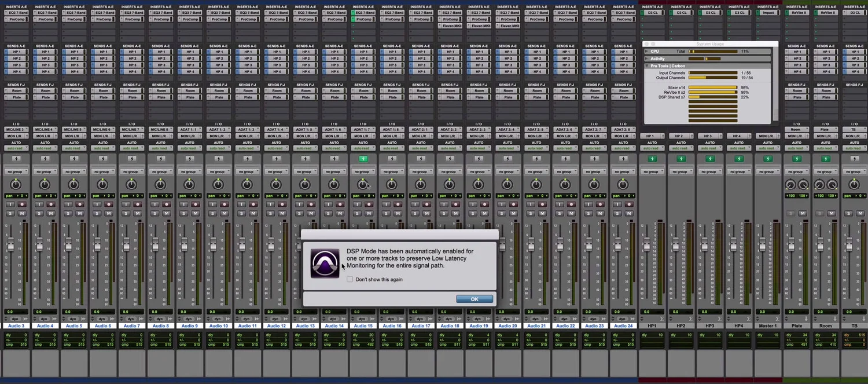Mute the Audio 18 track
Image resolution: width=868 pixels, height=384 pixels.
point(455,213)
